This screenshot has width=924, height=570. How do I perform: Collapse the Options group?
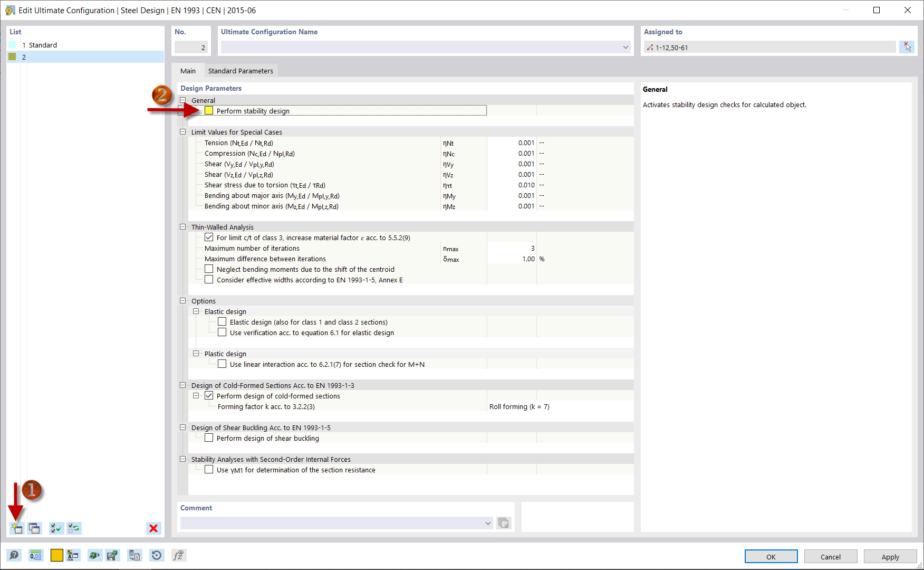(182, 300)
